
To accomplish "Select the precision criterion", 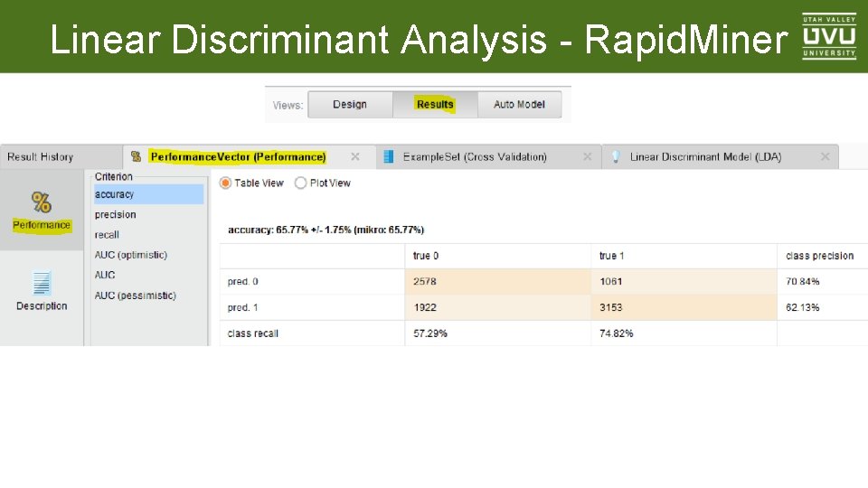I will [x=149, y=215].
